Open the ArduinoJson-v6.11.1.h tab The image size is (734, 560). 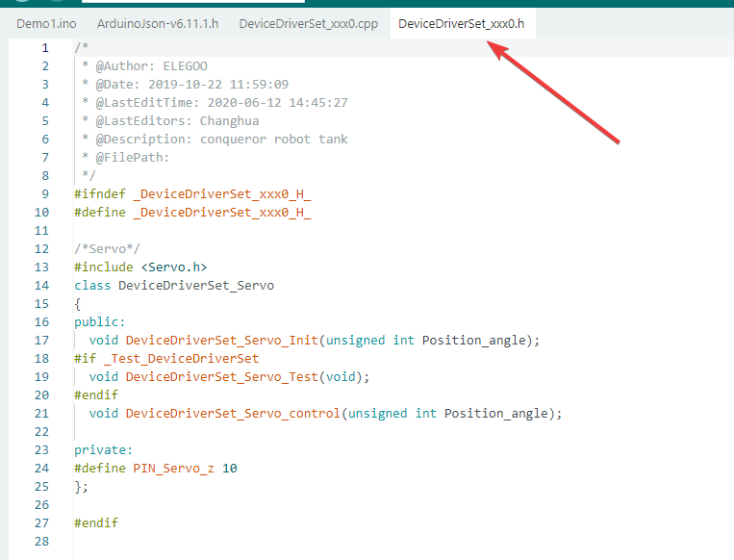[x=158, y=23]
